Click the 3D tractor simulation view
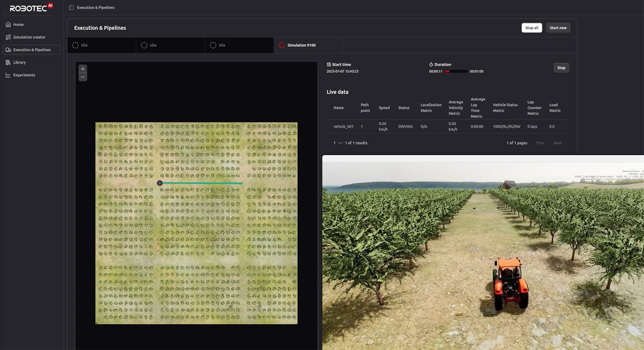Image resolution: width=644 pixels, height=350 pixels. pyautogui.click(x=483, y=253)
